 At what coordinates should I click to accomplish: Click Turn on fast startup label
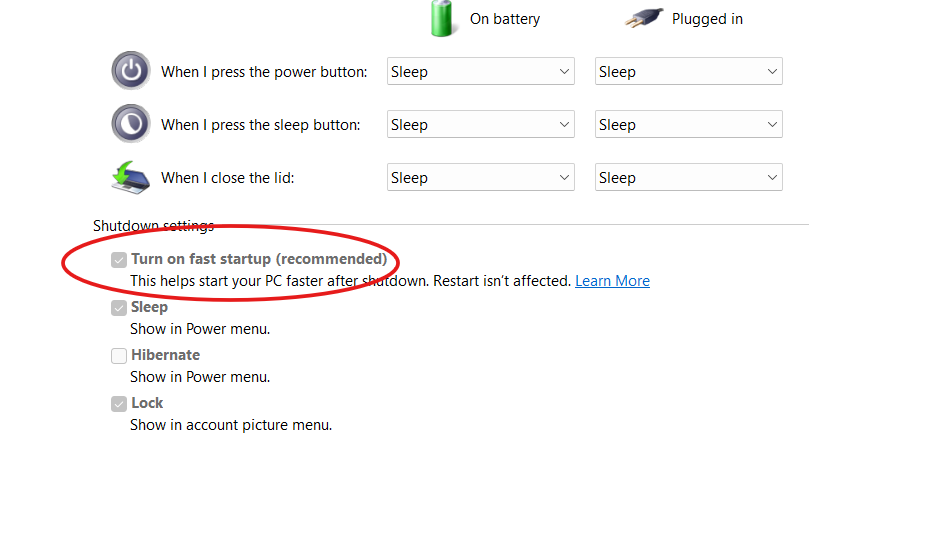tap(259, 259)
